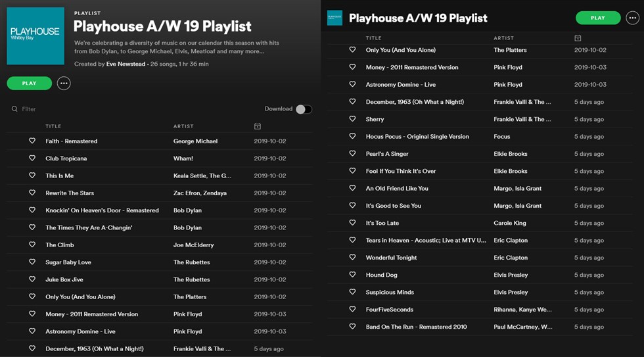The image size is (644, 357).
Task: Click the search magnifier icon beside Filter
Action: 14,109
